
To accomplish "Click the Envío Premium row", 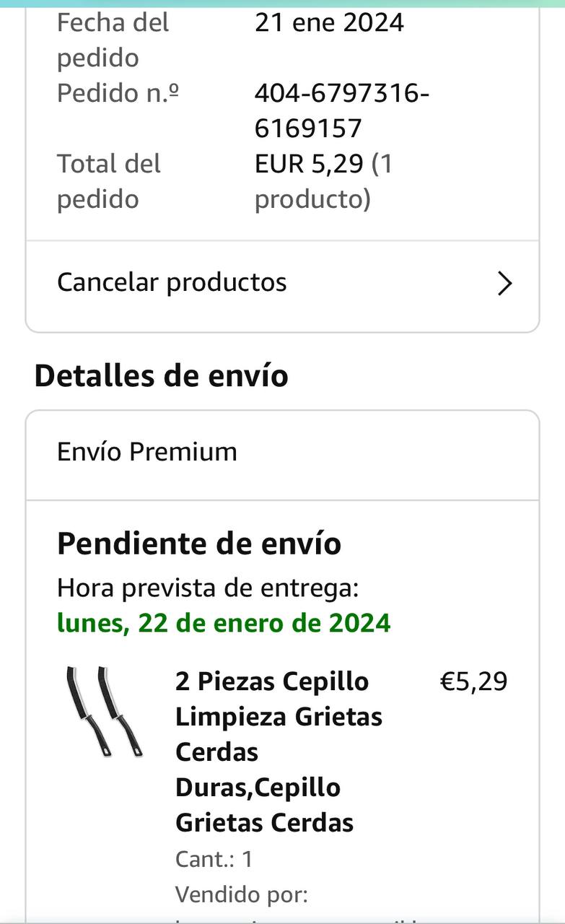I will tap(147, 452).
